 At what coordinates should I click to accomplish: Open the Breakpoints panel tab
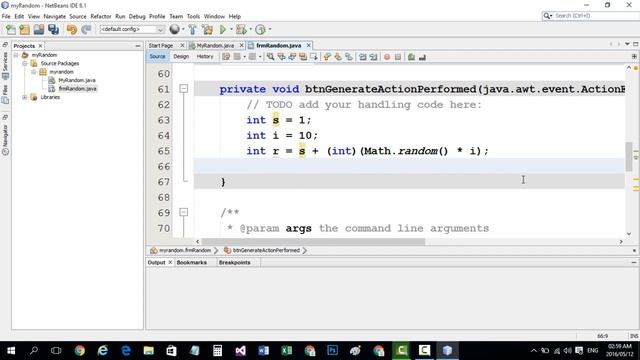[x=235, y=262]
